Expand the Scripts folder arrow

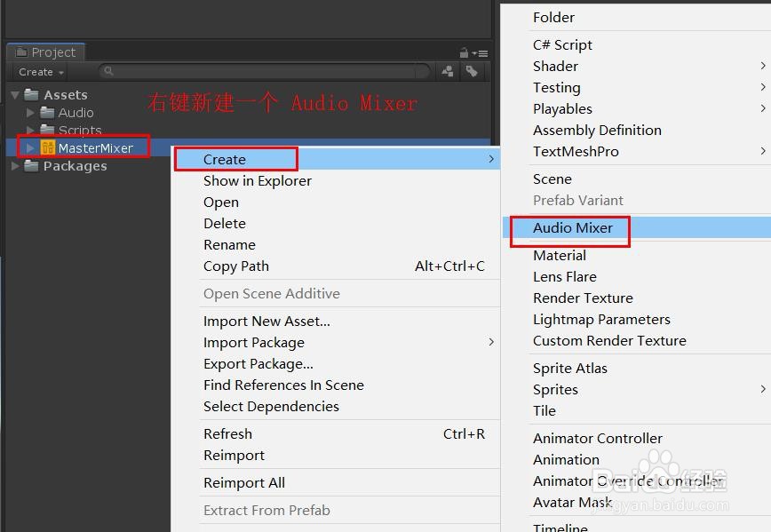(x=30, y=130)
